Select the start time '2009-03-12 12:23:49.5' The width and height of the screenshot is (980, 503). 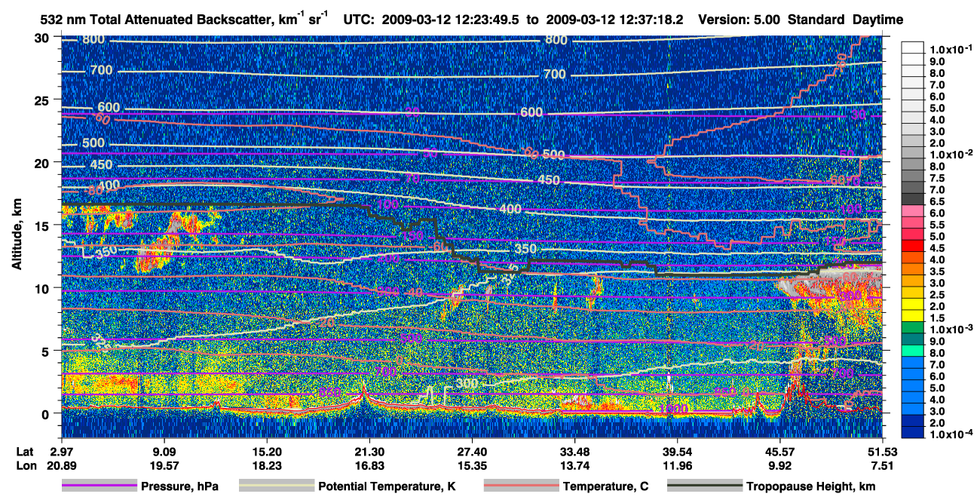(x=453, y=20)
